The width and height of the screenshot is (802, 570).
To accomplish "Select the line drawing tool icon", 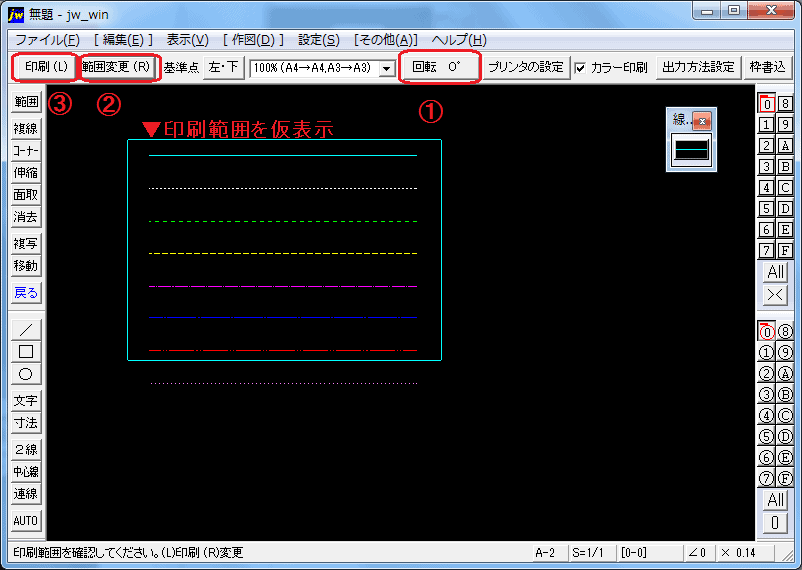I will [x=26, y=329].
